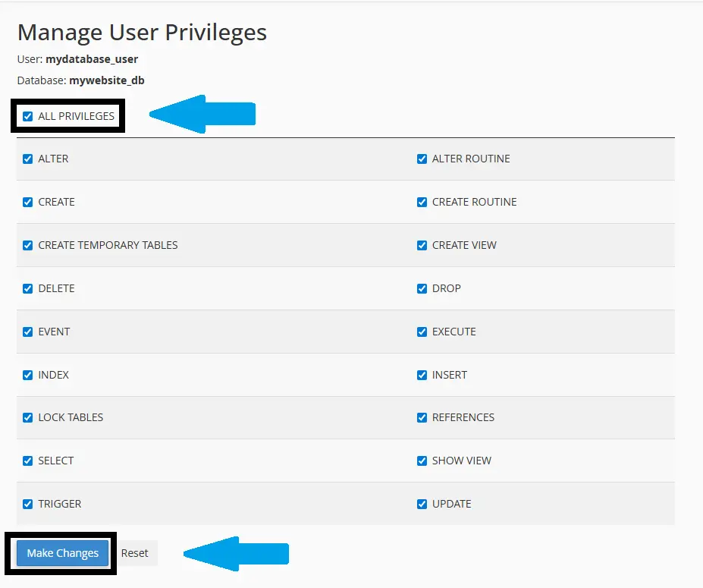Click the mywebsite_db database name
703x588 pixels.
pos(107,80)
